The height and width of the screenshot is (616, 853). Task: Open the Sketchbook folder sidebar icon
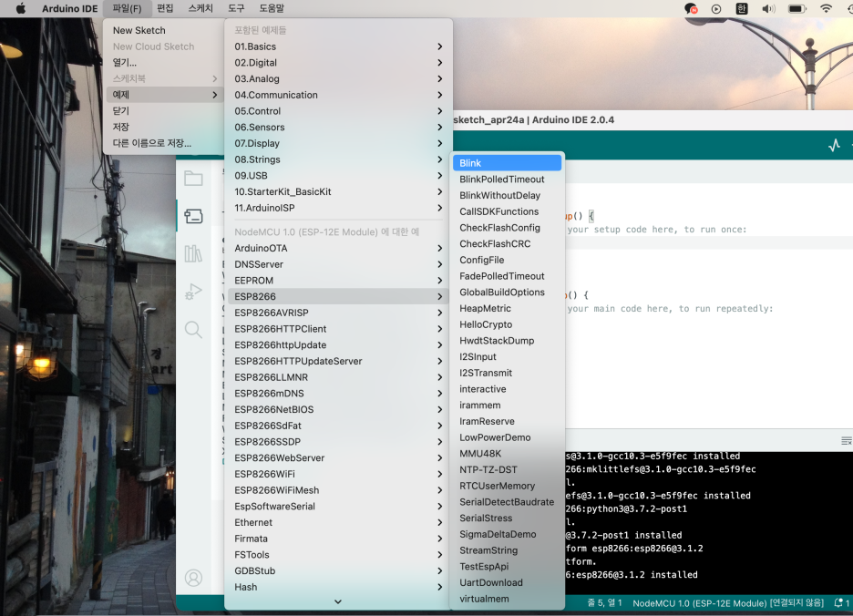[x=193, y=179]
